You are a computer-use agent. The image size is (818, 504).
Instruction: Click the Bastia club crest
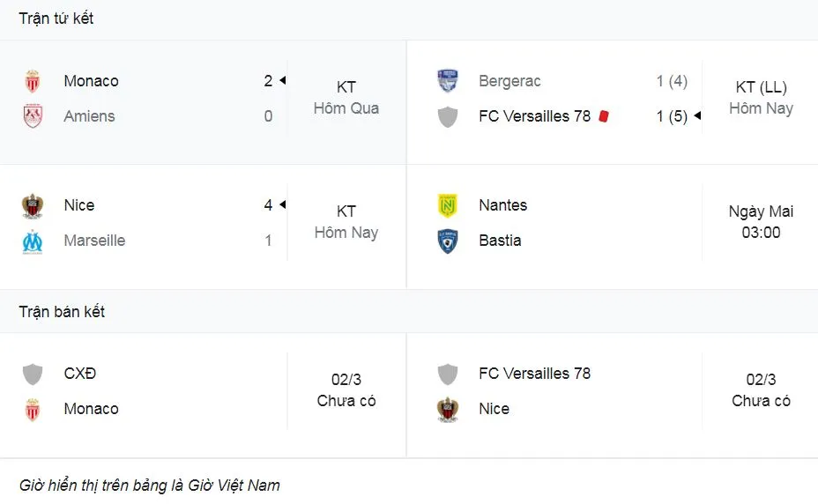click(x=448, y=241)
